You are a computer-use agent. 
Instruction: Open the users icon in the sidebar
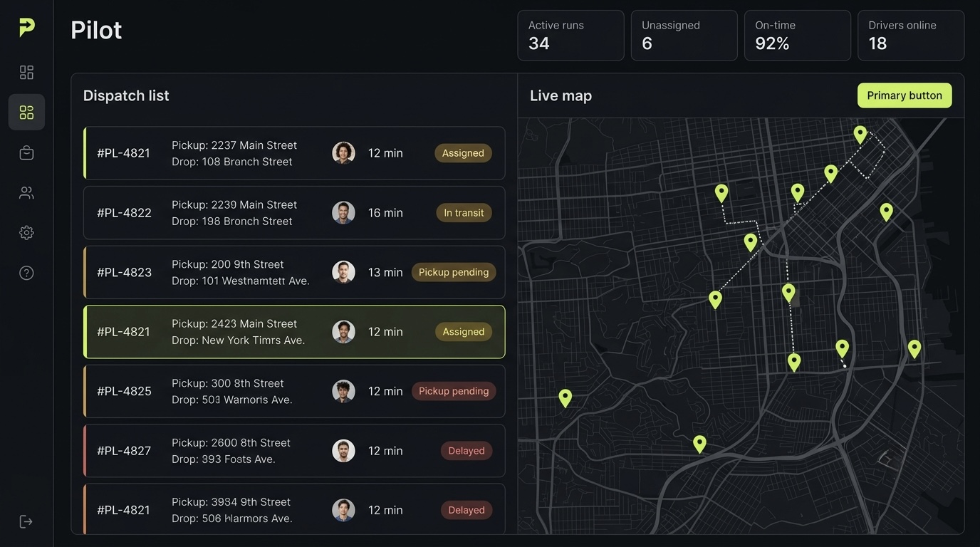[26, 192]
